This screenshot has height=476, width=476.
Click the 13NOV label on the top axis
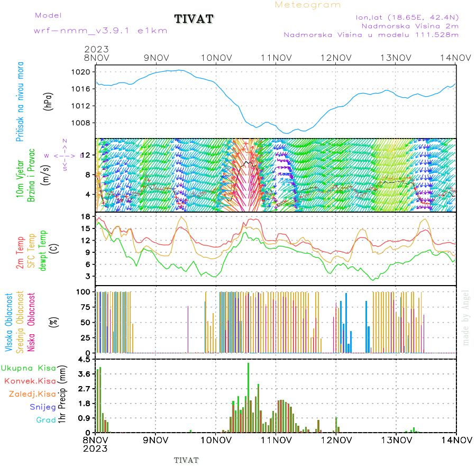396,58
